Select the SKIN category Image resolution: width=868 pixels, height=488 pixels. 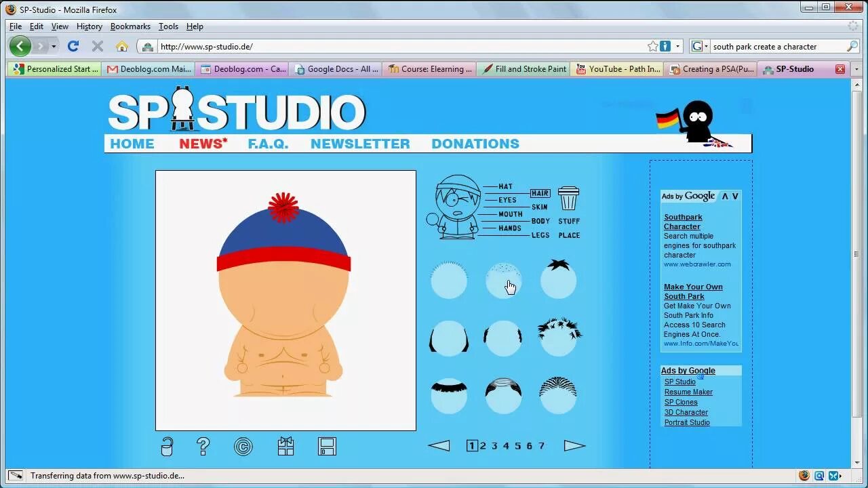540,207
